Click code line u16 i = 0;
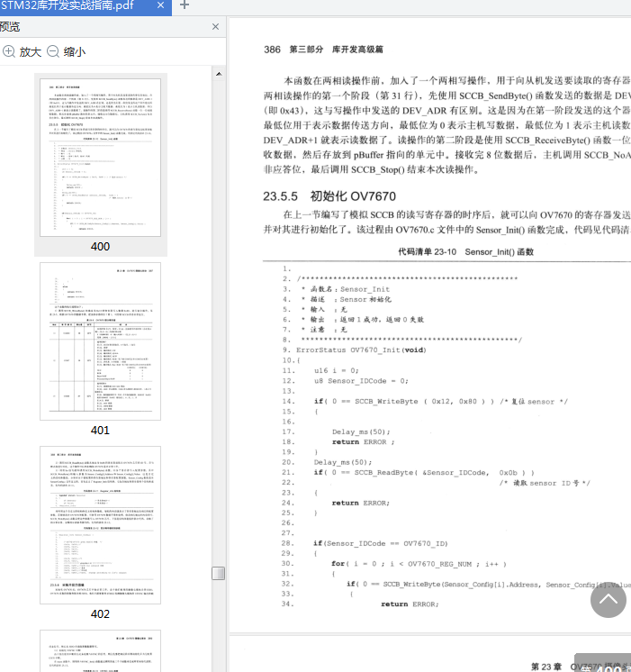Screen dimensions: 631x672 (x=337, y=371)
